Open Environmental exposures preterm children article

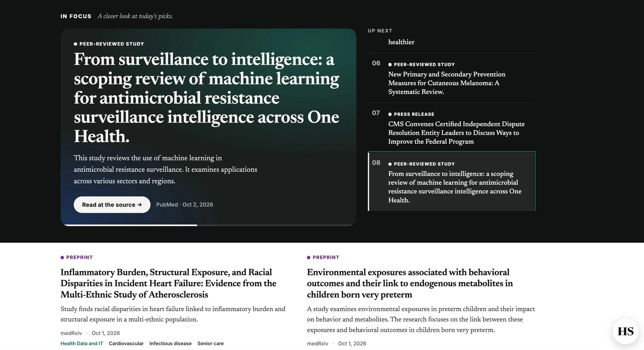point(410,283)
